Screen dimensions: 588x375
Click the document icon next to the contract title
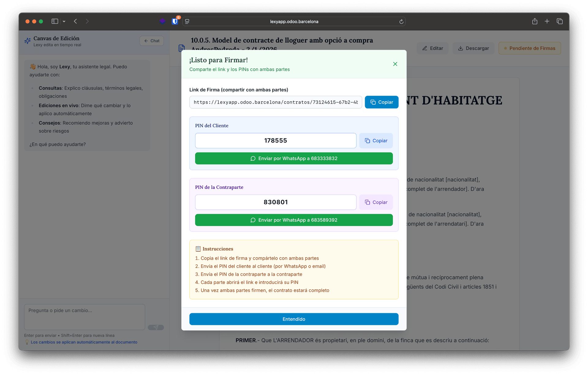click(x=182, y=48)
